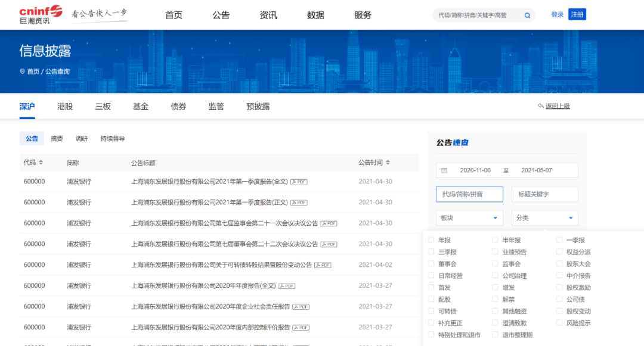This screenshot has height=346, width=644.
Task: Check the 退市整理期 checkbox
Action: (x=495, y=335)
